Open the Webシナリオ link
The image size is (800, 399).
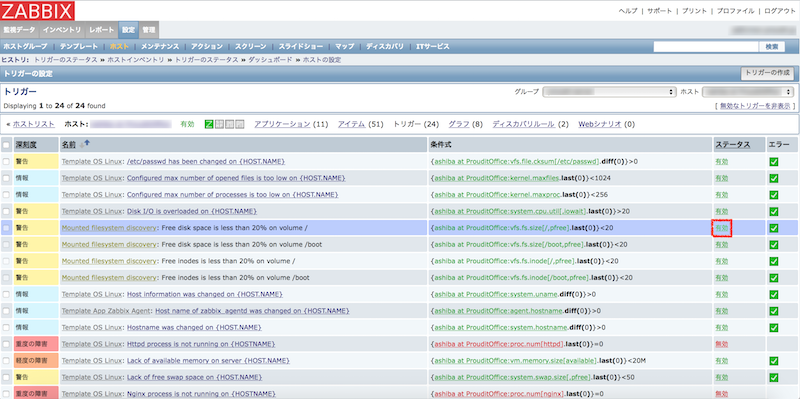[x=599, y=124]
